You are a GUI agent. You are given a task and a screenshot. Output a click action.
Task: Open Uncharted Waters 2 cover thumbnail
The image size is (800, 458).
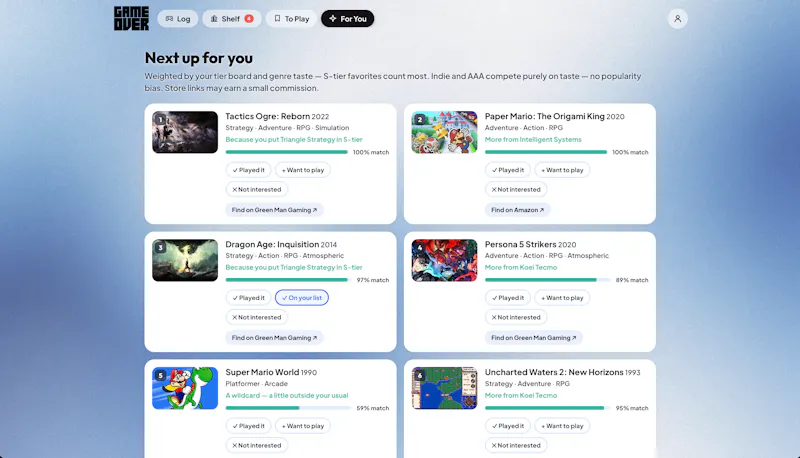[x=444, y=388]
